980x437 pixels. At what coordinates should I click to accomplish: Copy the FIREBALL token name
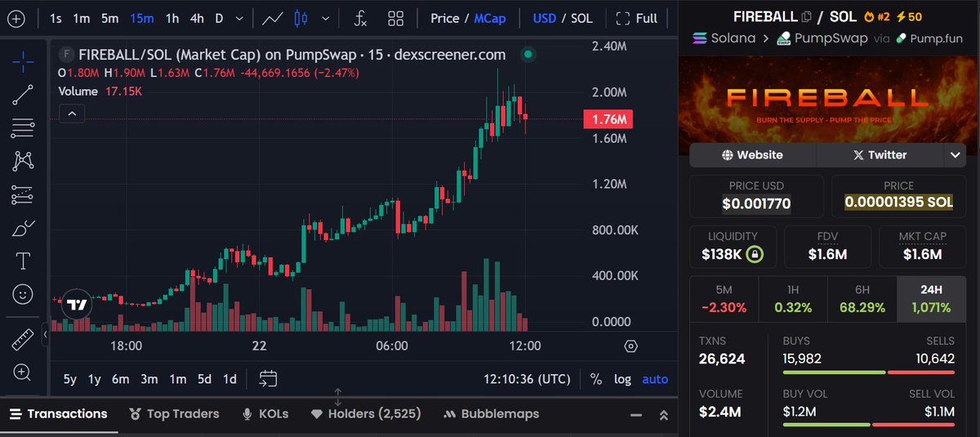(806, 16)
